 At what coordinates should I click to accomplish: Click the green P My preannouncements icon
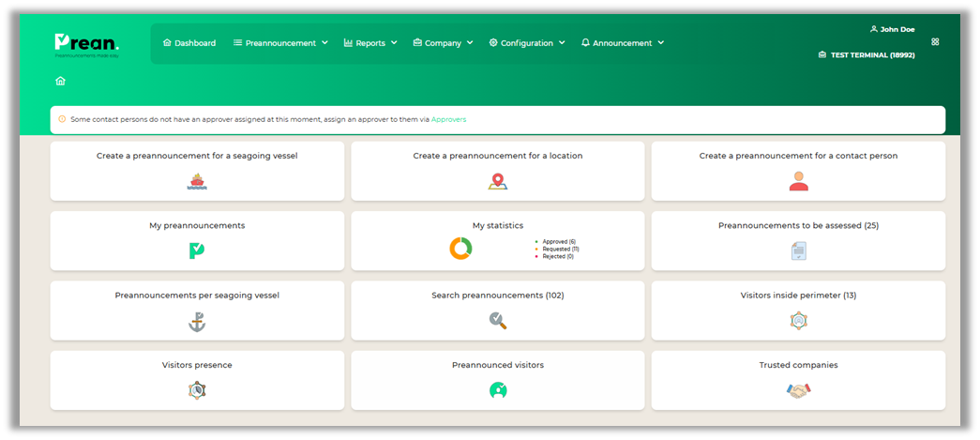click(197, 250)
